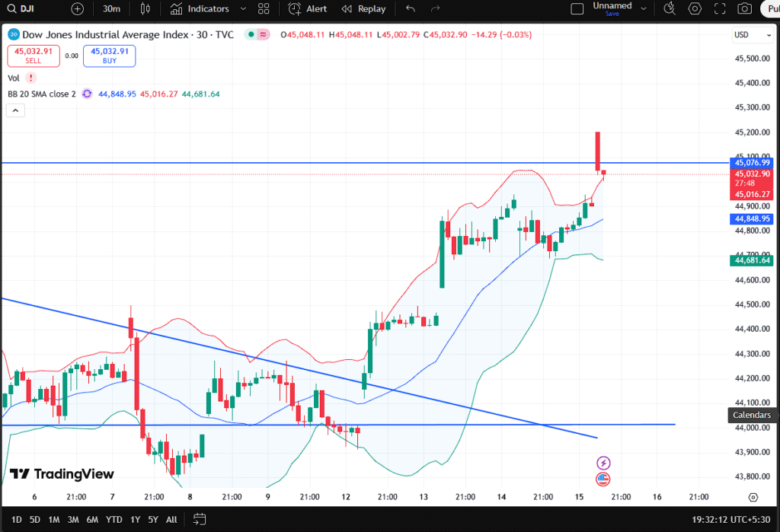Click the Dow Jones symbol logo icon
The image size is (780, 532).
[x=14, y=34]
